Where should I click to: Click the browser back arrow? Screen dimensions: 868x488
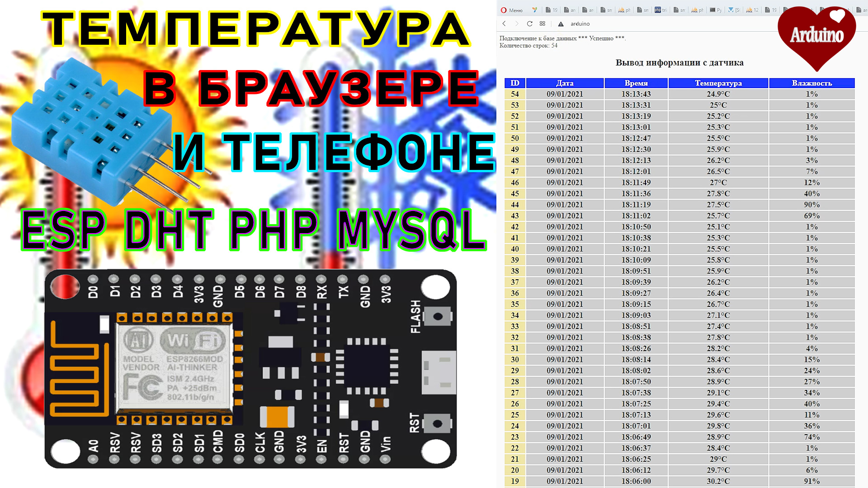[x=504, y=23]
